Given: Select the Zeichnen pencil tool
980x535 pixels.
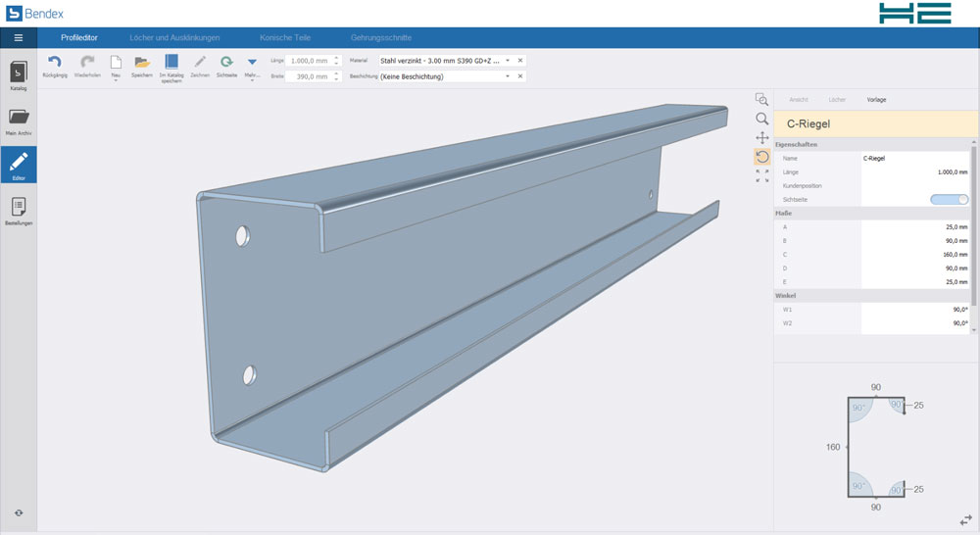Looking at the screenshot, I should click(x=200, y=63).
